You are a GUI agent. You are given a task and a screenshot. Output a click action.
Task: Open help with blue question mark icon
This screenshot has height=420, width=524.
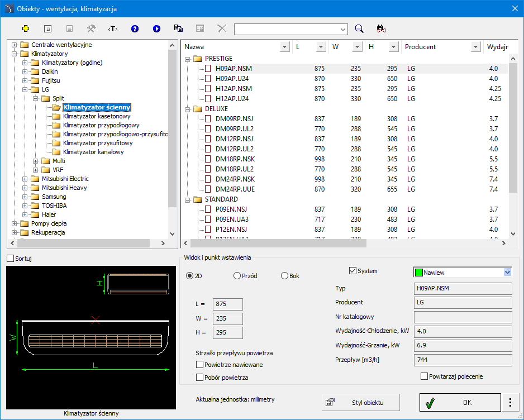[x=135, y=28]
